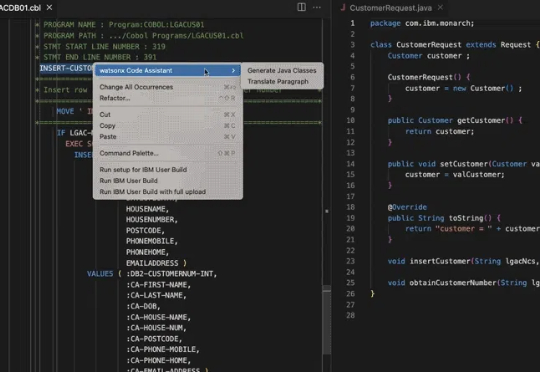Click ':CA-POSTCODE,' host variable

154,339
